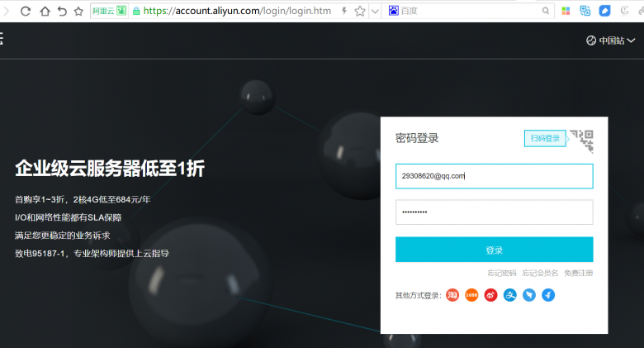Log in with 1688 icon
This screenshot has height=348, width=644.
pos(471,295)
